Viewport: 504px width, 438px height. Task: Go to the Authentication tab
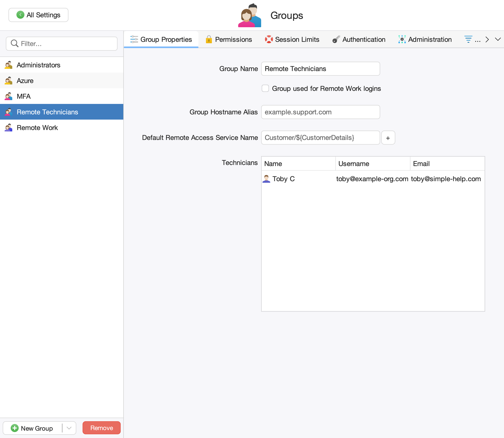[359, 39]
